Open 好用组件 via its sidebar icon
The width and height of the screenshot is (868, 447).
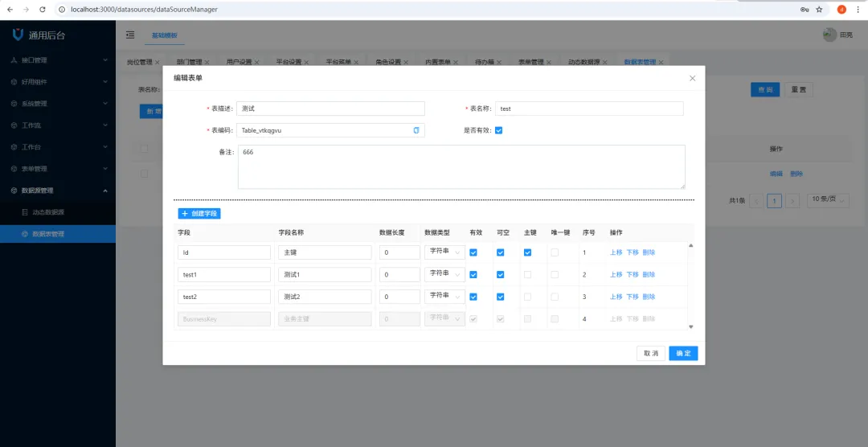pyautogui.click(x=14, y=81)
